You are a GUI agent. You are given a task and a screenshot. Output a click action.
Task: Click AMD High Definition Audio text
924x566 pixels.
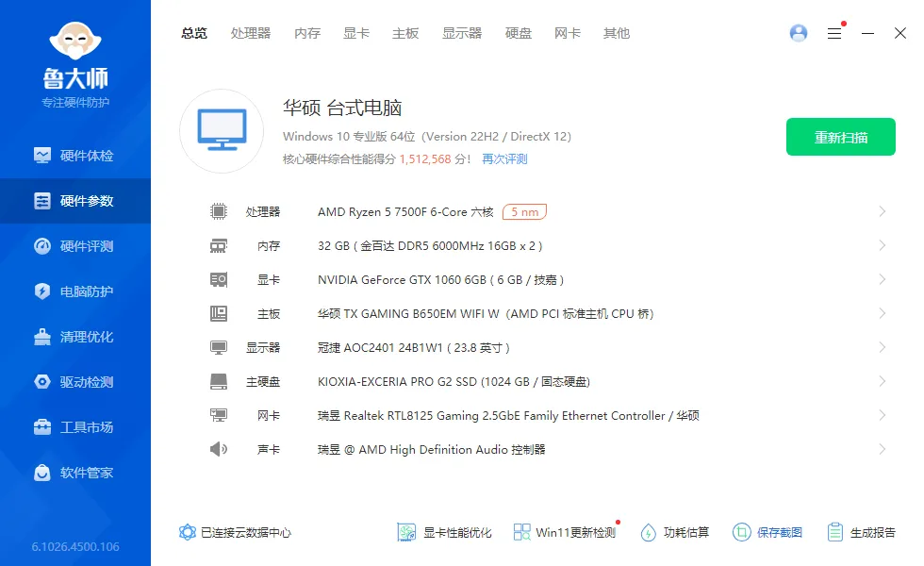[432, 449]
